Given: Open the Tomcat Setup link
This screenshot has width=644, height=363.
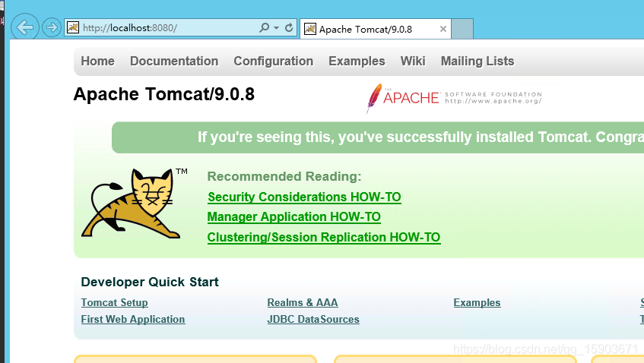Looking at the screenshot, I should coord(114,303).
